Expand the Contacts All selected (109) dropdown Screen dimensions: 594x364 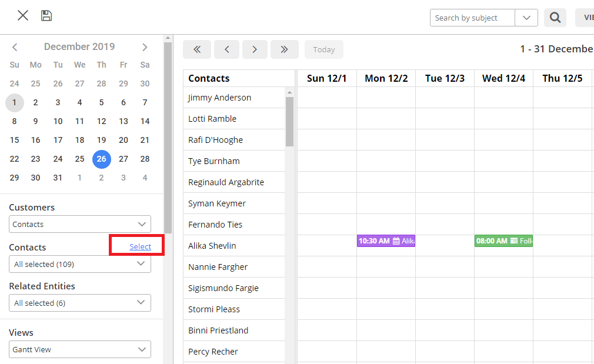pyautogui.click(x=80, y=264)
